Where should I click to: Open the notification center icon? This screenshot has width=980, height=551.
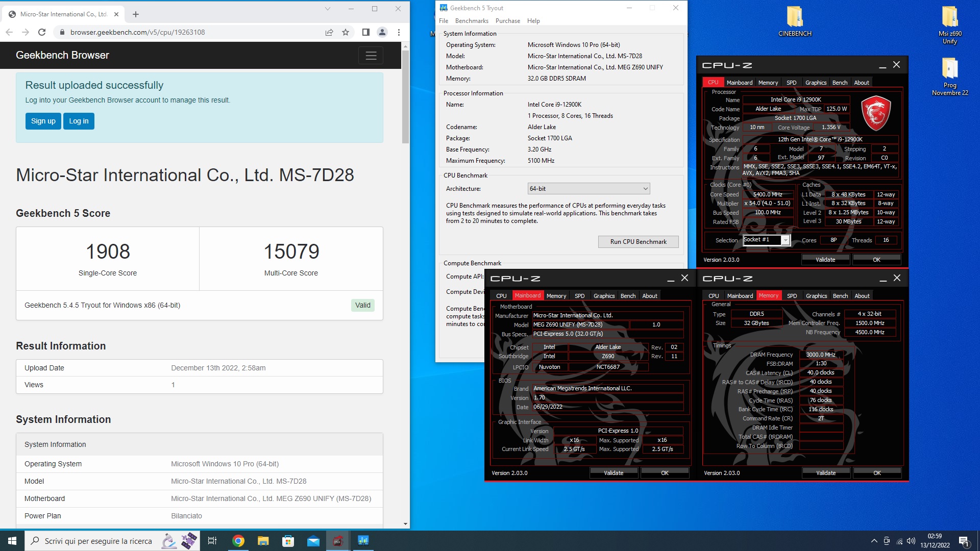coord(964,541)
